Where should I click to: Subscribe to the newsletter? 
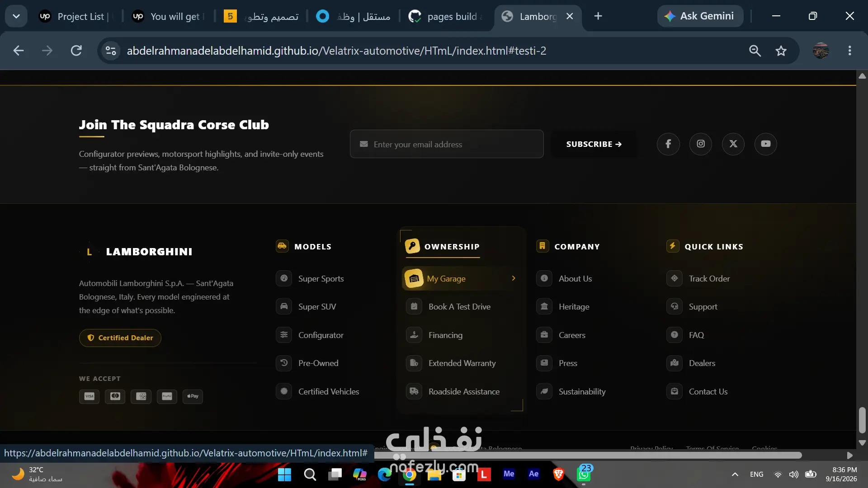pyautogui.click(x=594, y=144)
